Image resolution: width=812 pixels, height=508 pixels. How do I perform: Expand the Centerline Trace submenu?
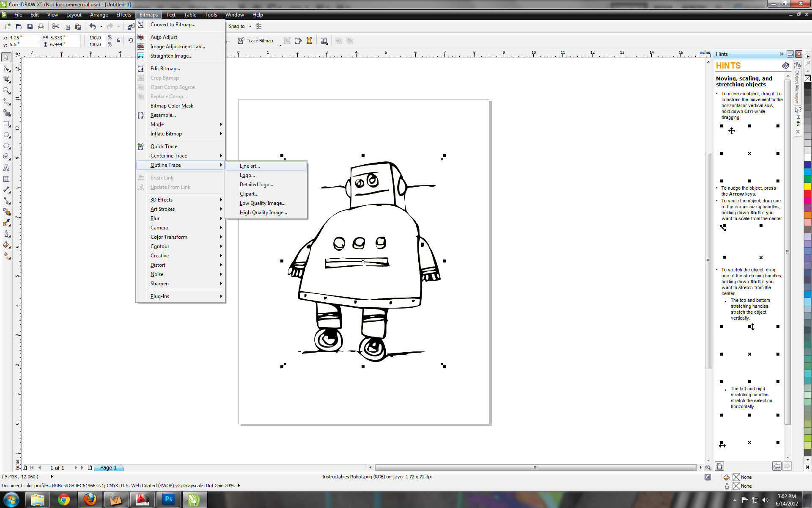click(x=181, y=156)
